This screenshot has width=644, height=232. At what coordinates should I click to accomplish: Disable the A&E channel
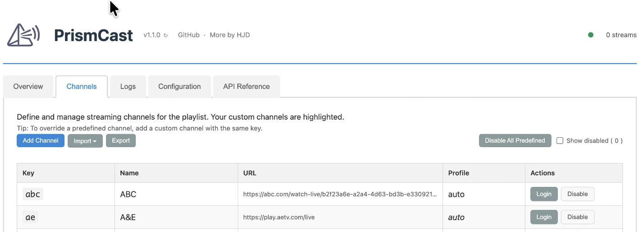pos(577,217)
